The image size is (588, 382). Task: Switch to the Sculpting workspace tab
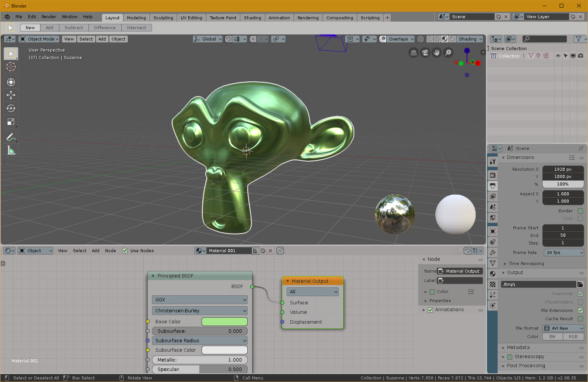[163, 18]
